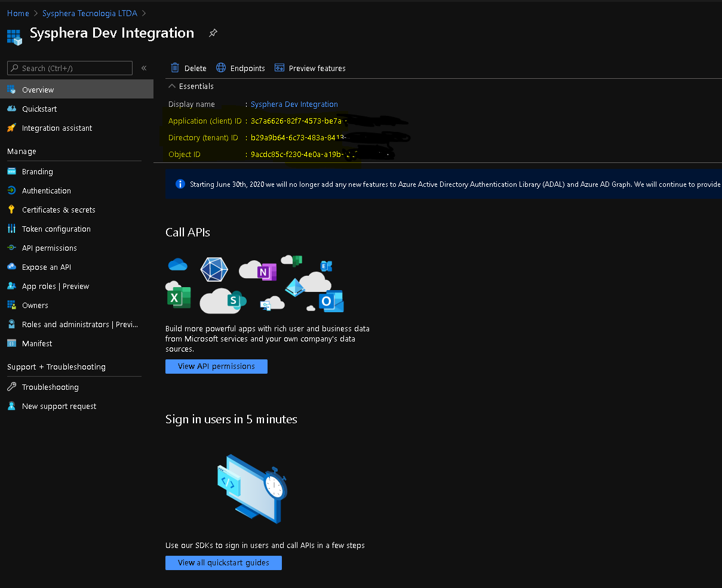
Task: Click the globe icon for Endpoints
Action: 221,68
